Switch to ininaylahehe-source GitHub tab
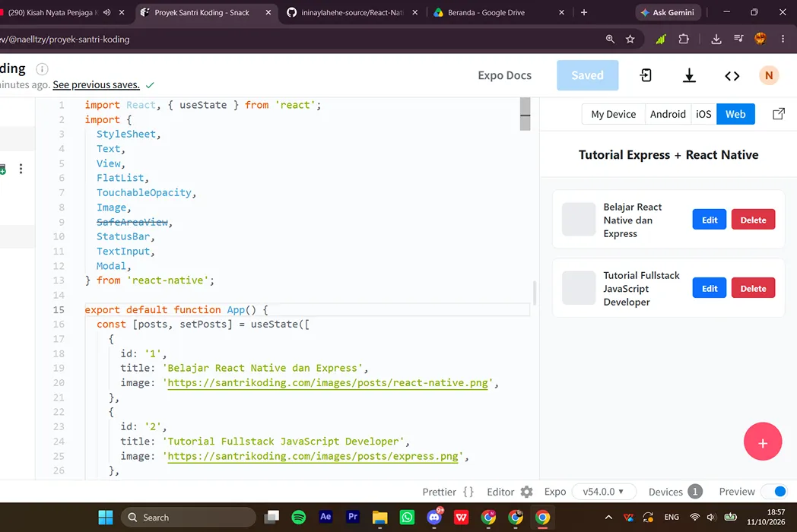 click(x=352, y=12)
